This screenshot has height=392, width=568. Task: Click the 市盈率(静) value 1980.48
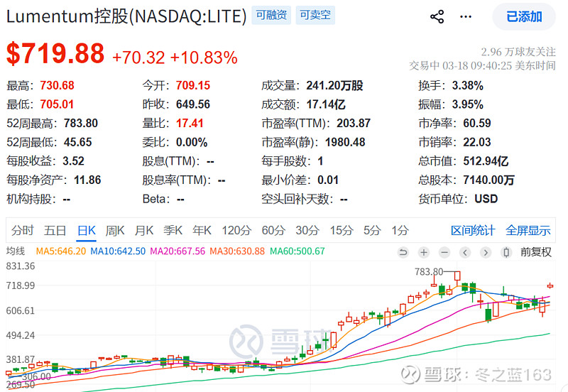pyautogui.click(x=345, y=142)
